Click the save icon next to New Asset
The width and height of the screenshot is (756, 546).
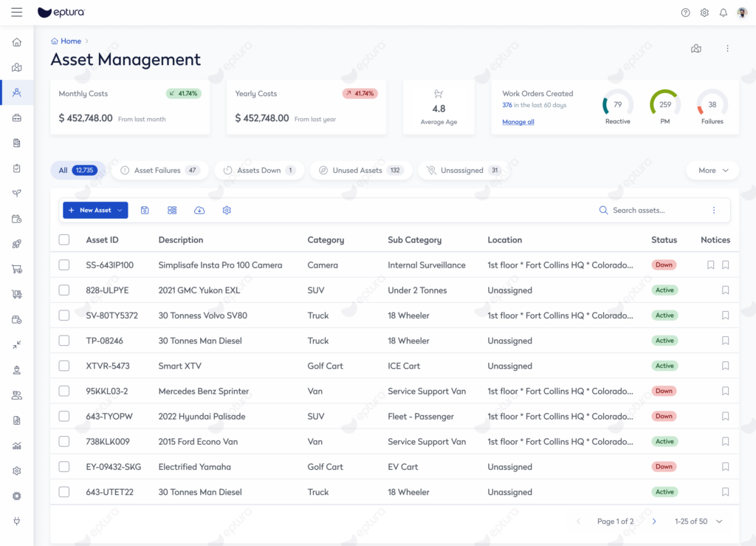145,211
